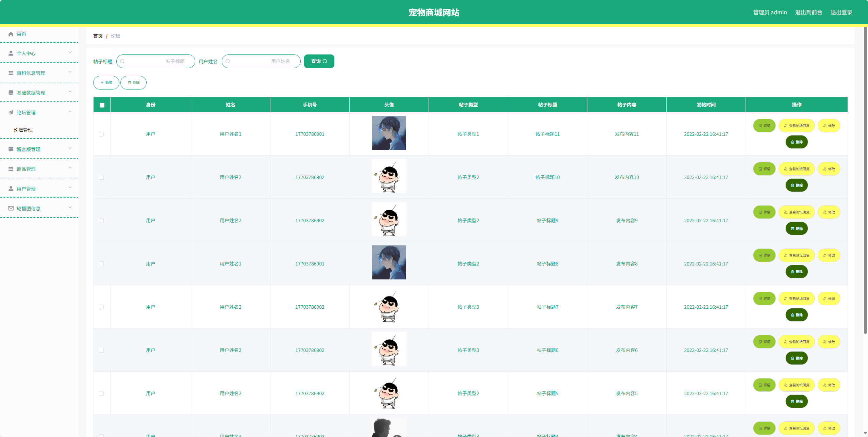Click the vertical page scrollbar
This screenshot has height=437, width=868.
click(865, 180)
